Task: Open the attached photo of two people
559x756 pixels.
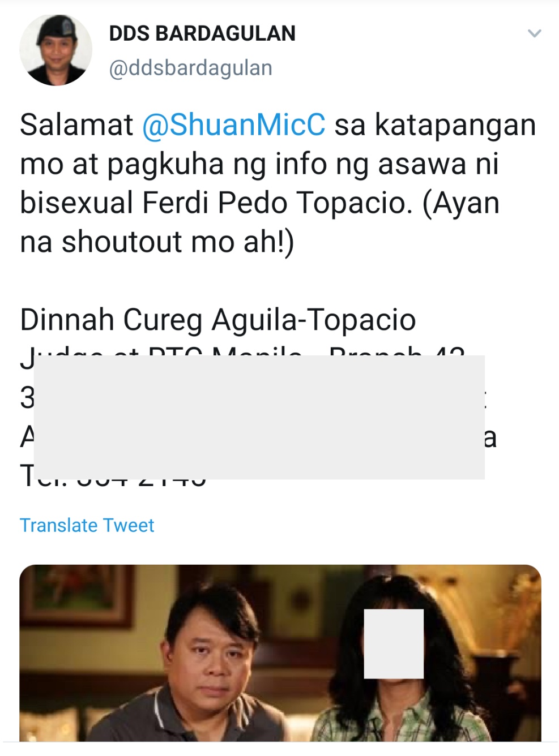Action: pos(280,653)
